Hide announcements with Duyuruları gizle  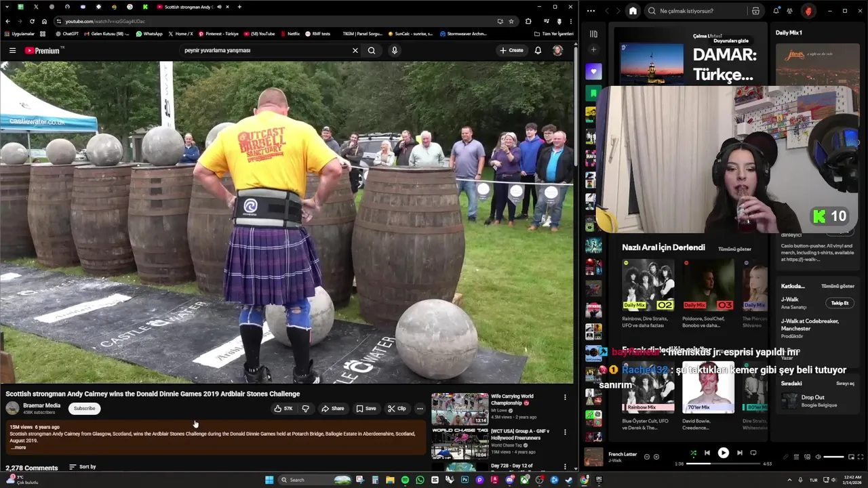(x=731, y=41)
